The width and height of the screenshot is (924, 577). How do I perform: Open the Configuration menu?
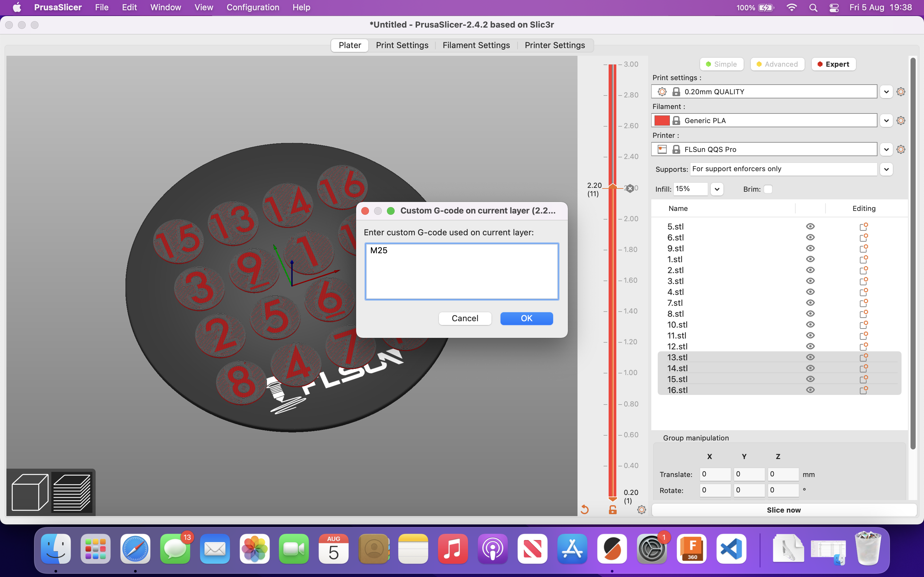click(253, 7)
